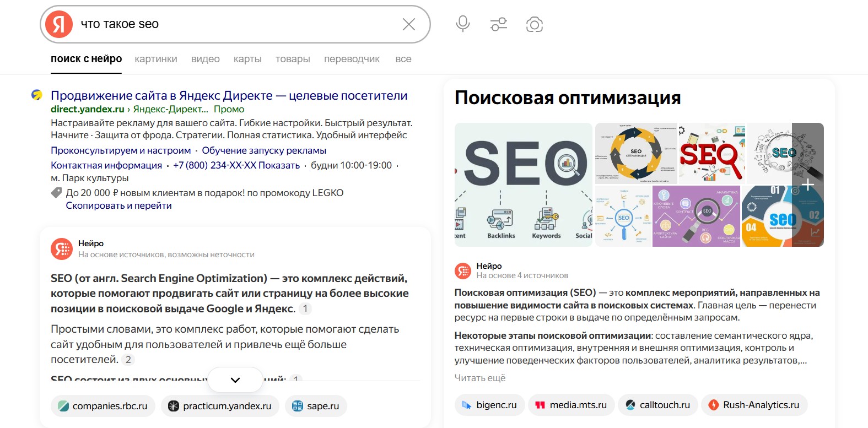Click the red Yandex logo in search box

pos(59,24)
